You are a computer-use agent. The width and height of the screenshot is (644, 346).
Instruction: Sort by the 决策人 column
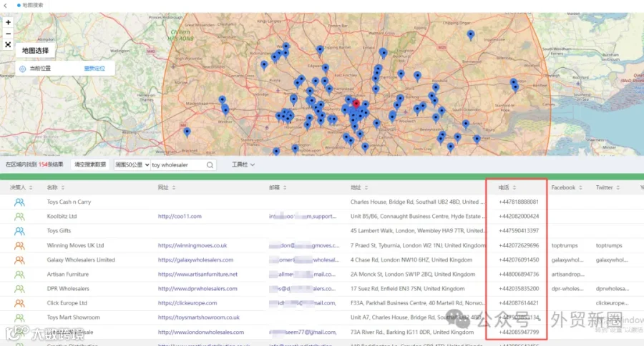click(x=30, y=187)
